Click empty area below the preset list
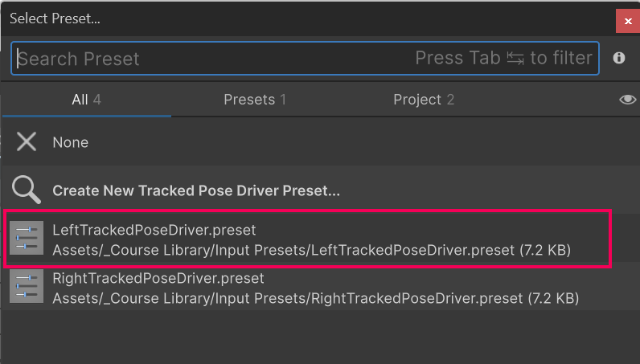 point(322,337)
